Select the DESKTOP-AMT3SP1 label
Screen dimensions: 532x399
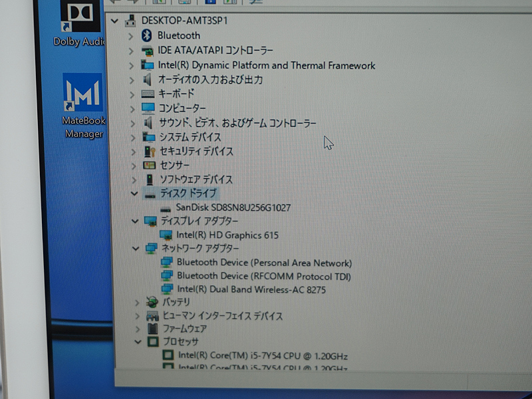point(184,21)
